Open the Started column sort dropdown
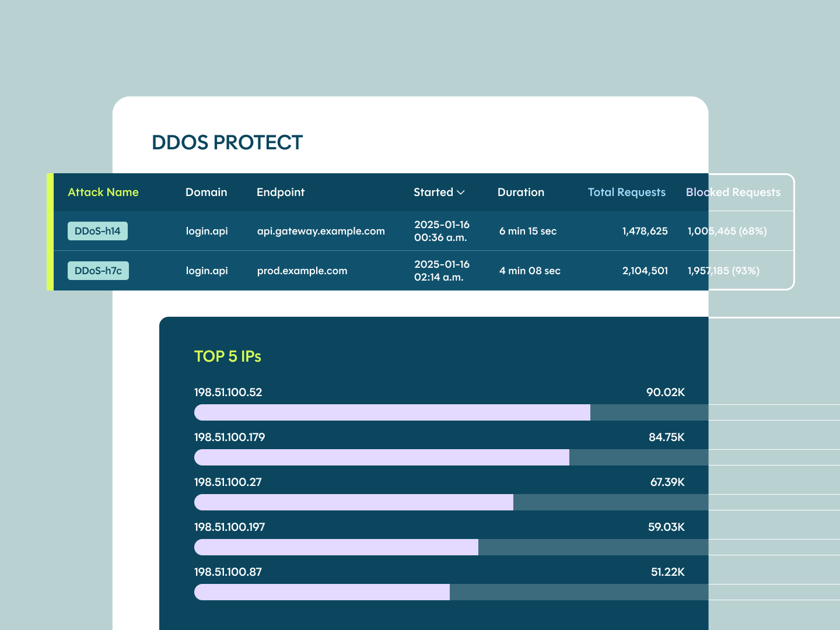 click(461, 192)
